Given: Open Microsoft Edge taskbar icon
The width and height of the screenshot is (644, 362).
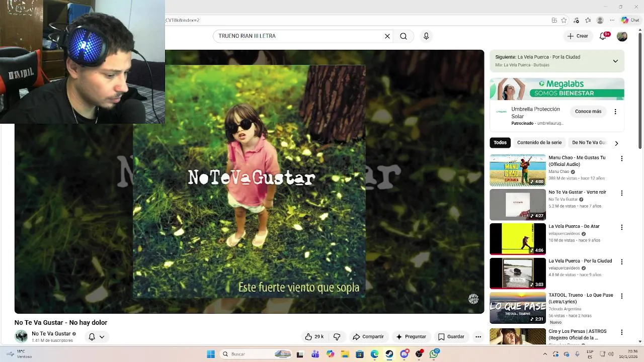Looking at the screenshot, I should (x=375, y=354).
